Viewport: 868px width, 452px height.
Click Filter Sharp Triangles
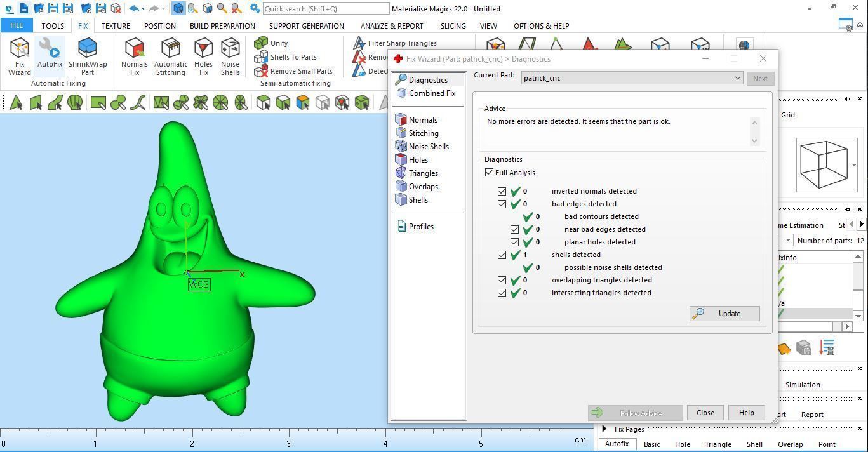pyautogui.click(x=395, y=43)
